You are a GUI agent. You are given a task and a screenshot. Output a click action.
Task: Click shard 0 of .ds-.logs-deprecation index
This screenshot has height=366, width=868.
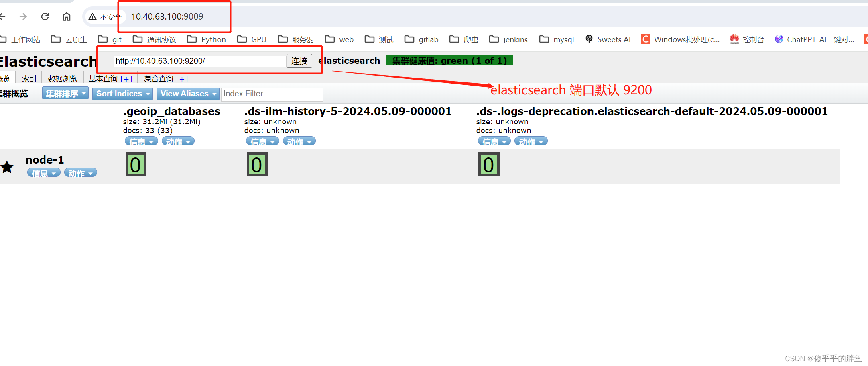[489, 164]
